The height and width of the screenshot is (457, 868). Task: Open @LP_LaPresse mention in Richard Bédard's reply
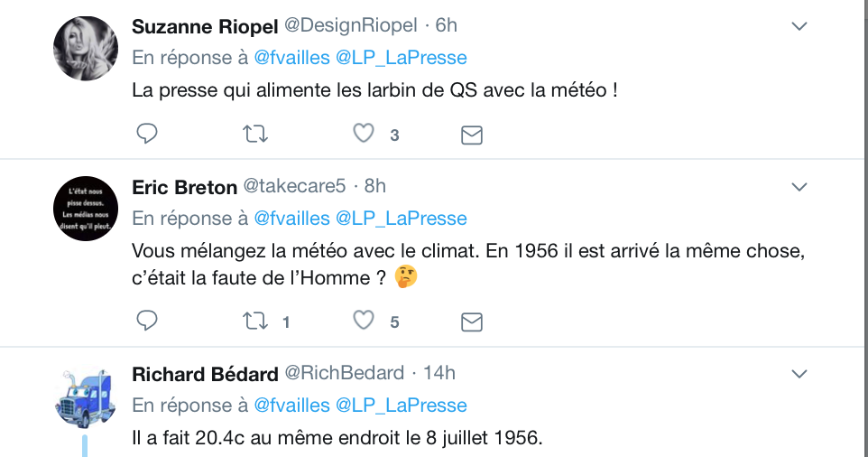[x=402, y=406]
